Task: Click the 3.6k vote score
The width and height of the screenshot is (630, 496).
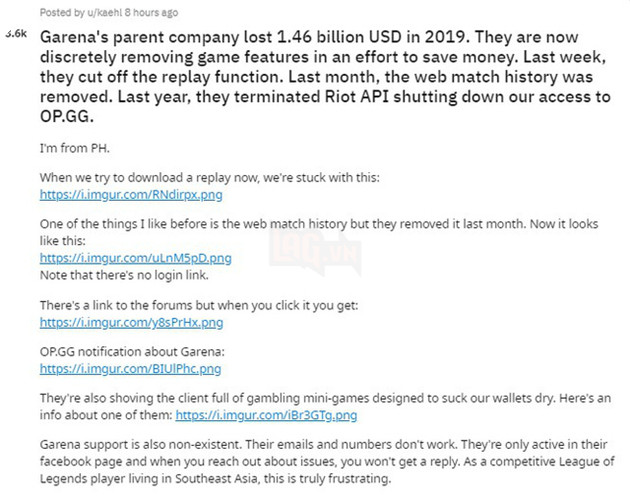Action: 16,34
